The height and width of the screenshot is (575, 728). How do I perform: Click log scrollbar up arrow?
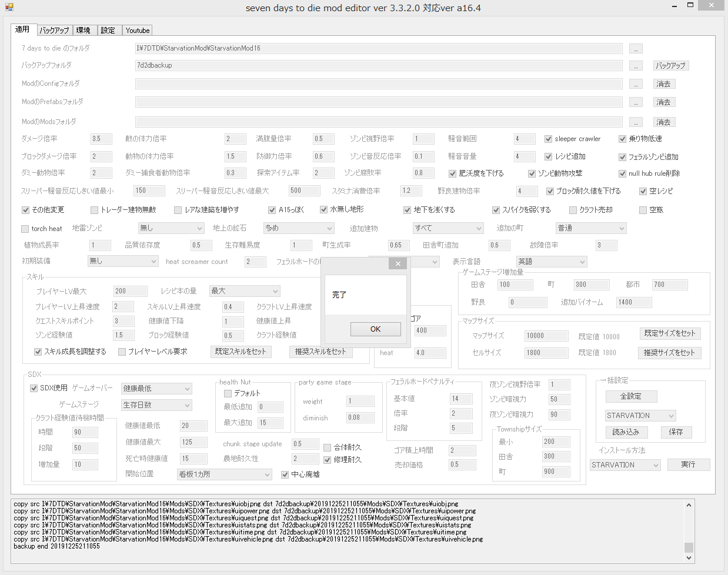click(x=689, y=504)
